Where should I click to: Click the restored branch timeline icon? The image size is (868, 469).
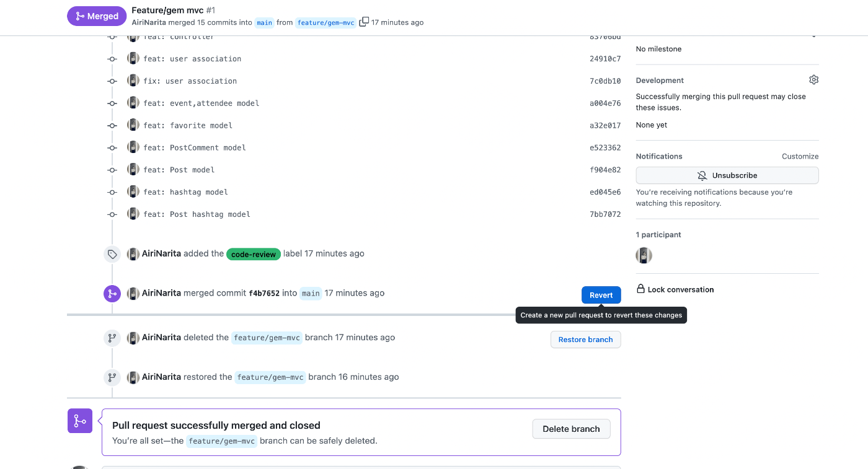click(112, 377)
